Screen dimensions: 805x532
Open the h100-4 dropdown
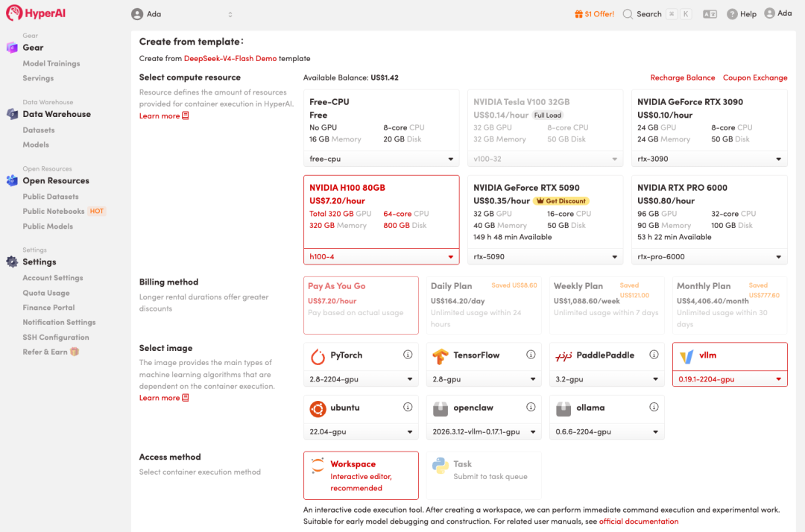click(x=381, y=256)
